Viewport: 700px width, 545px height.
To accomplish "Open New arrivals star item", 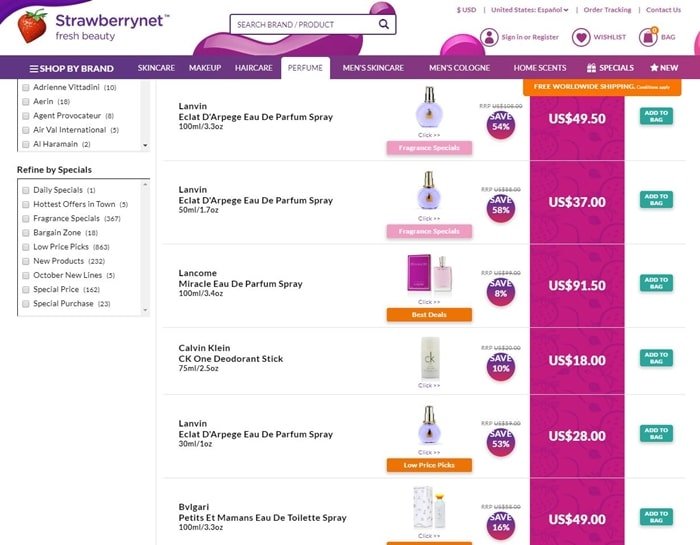I will (664, 68).
